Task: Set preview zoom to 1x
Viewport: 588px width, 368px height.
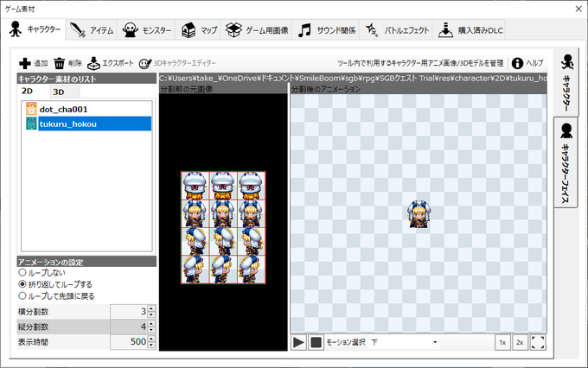Action: point(502,342)
